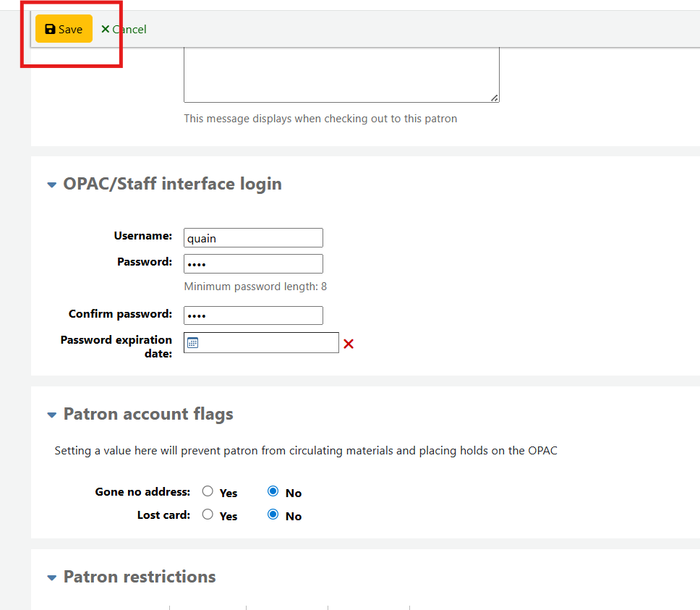Click the resize grip of the message textarea
The image size is (700, 610).
point(495,98)
